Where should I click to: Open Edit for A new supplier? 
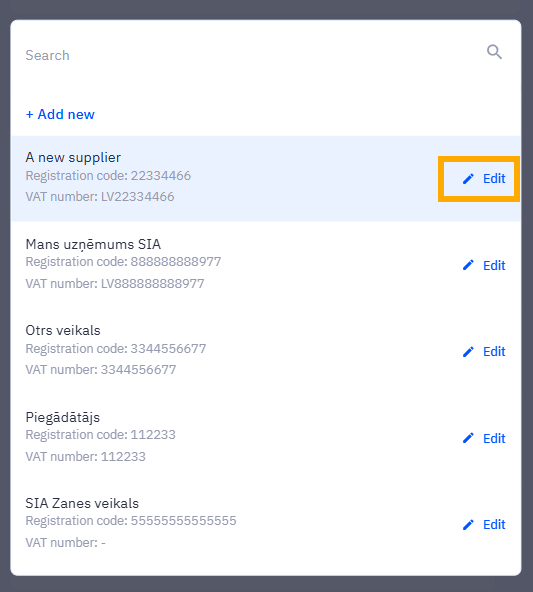[484, 179]
